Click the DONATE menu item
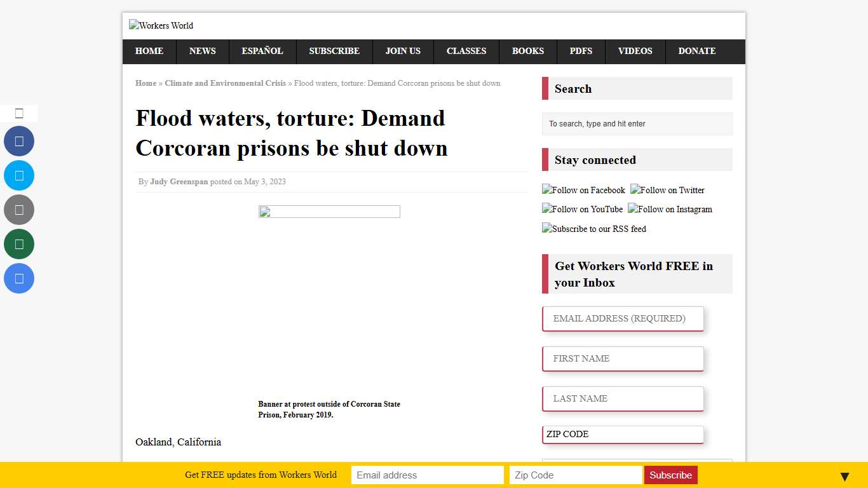Screen dimensions: 868x488 point(696,51)
